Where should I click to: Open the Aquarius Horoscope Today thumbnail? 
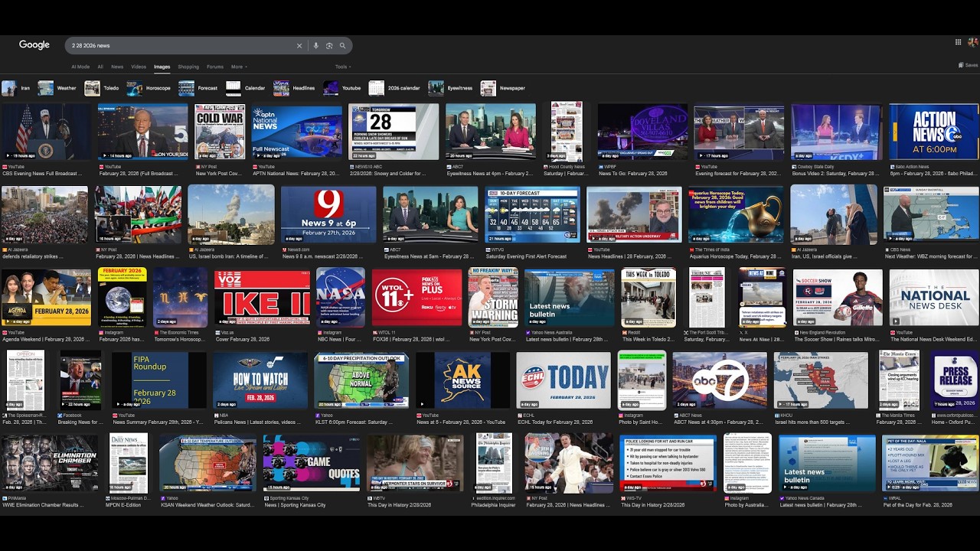coord(737,214)
